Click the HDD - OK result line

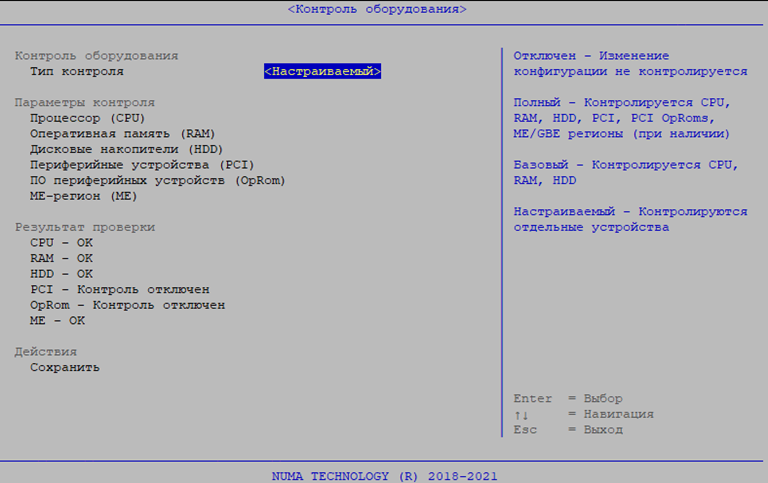[61, 273]
